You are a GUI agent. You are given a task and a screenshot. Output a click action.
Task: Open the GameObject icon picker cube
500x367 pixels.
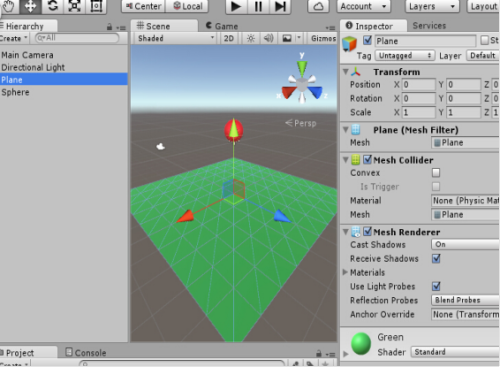pyautogui.click(x=349, y=43)
